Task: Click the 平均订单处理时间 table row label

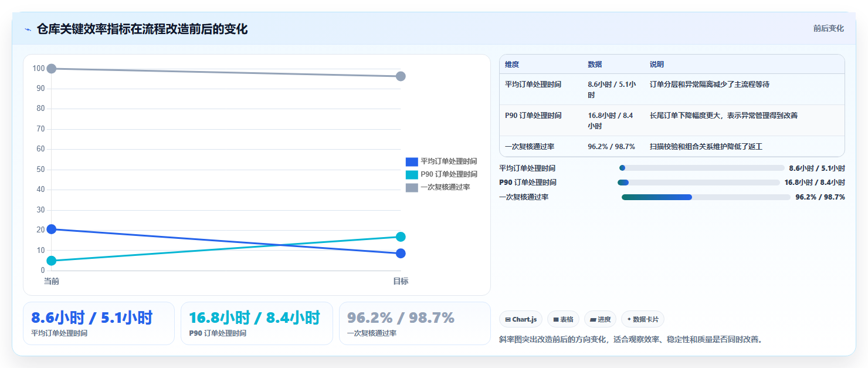Action: (533, 85)
